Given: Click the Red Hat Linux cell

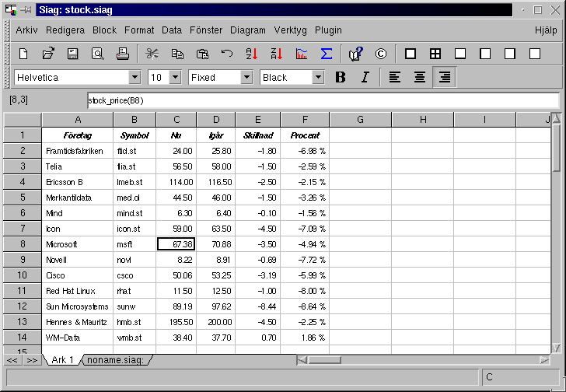Looking at the screenshot, I should click(x=78, y=291).
